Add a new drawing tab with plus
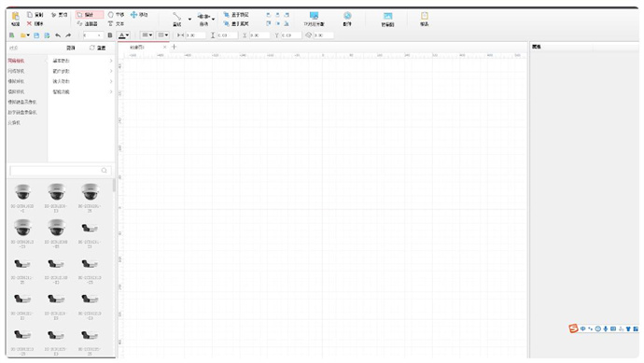 pyautogui.click(x=174, y=47)
